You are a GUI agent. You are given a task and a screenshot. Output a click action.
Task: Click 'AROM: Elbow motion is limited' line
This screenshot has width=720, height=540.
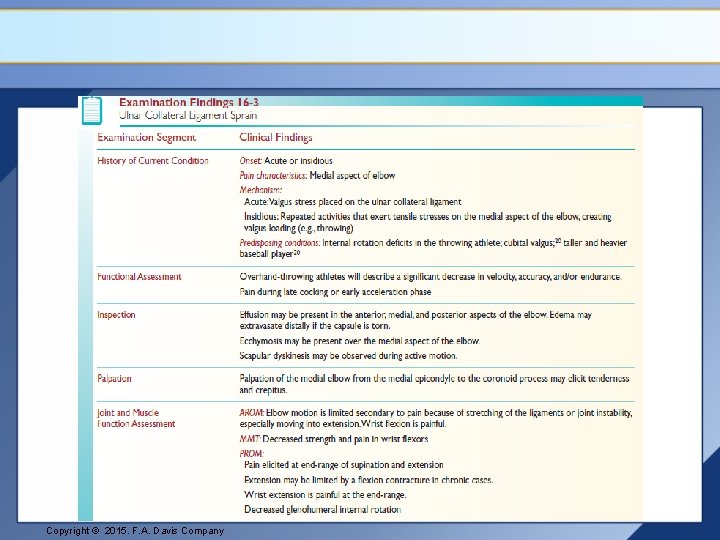click(x=436, y=418)
